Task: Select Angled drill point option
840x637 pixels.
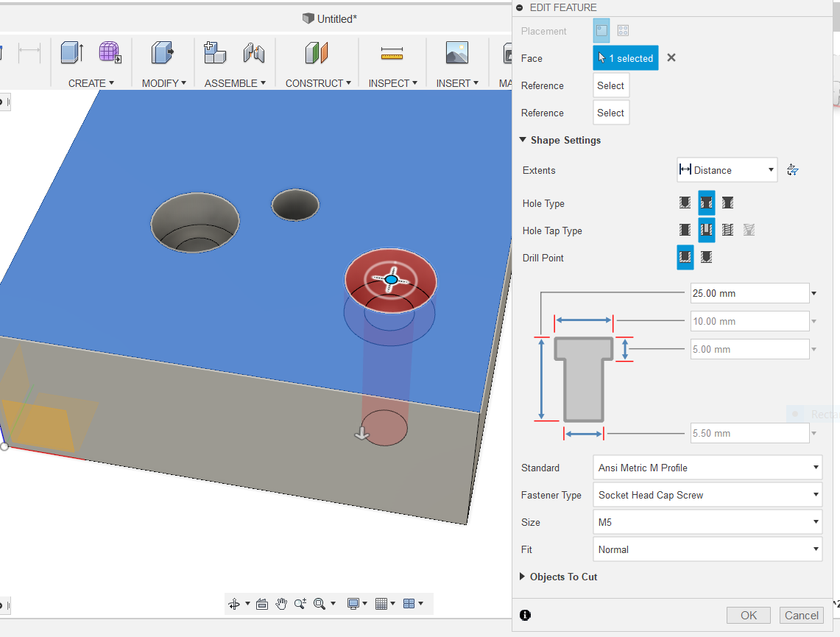Action: 707,257
